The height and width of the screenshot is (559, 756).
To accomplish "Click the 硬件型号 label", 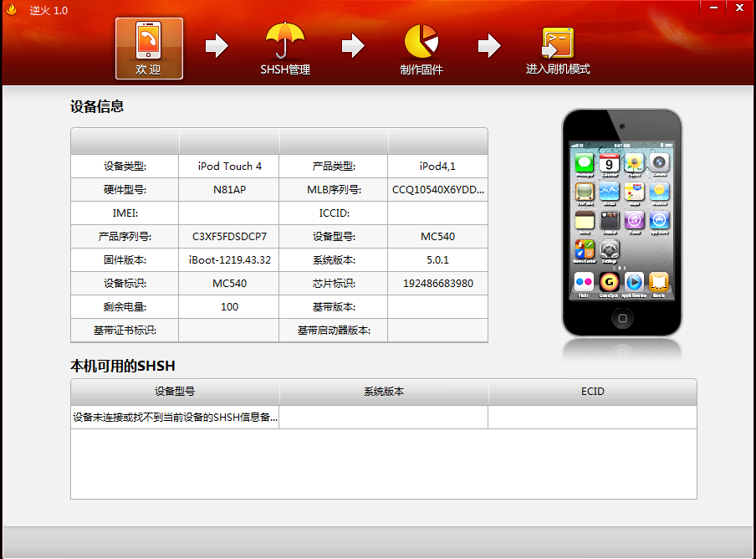I will pos(125,190).
